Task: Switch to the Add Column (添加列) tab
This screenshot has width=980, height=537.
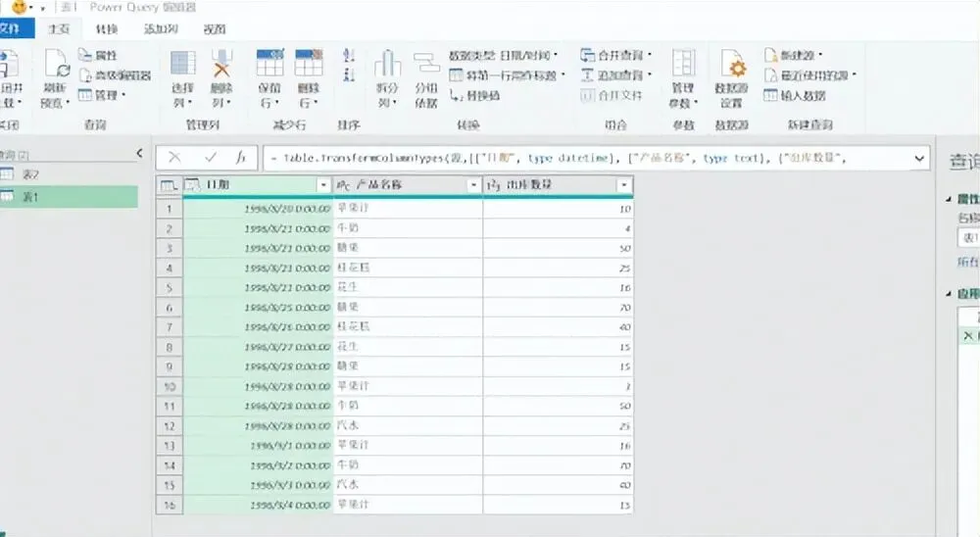Action: (161, 28)
